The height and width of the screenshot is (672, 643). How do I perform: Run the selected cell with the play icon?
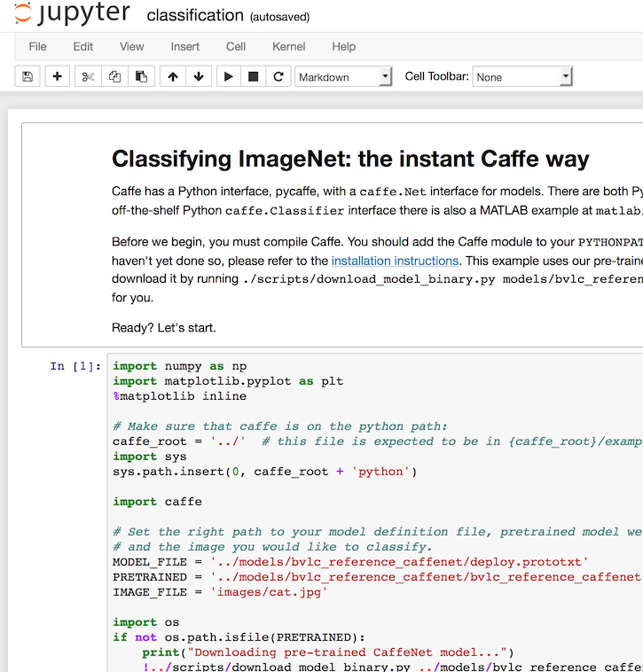pyautogui.click(x=229, y=77)
